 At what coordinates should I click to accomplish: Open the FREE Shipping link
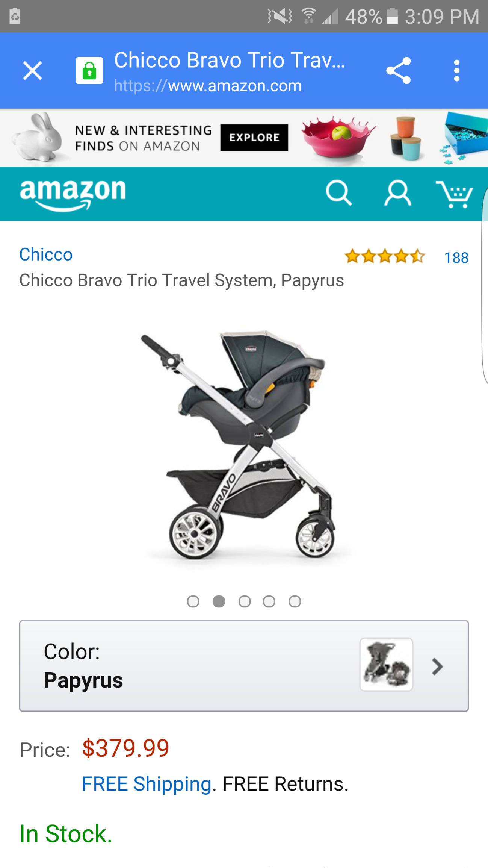[147, 784]
